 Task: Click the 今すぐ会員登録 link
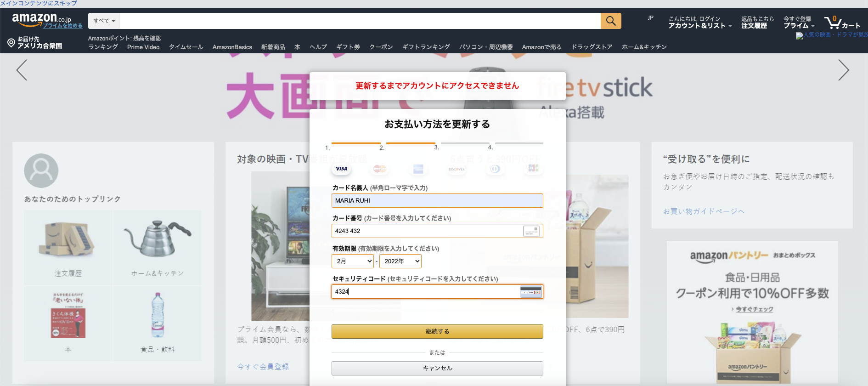[x=263, y=367]
